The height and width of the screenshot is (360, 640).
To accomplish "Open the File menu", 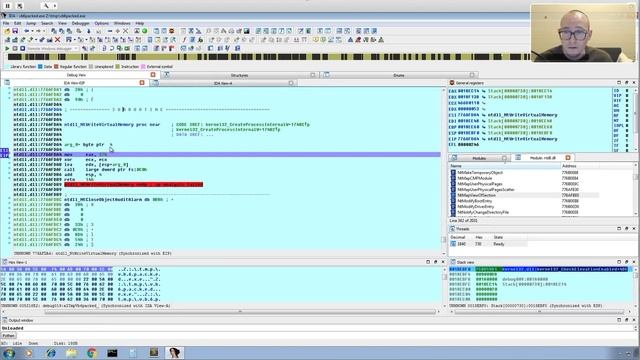I will [x=6, y=23].
